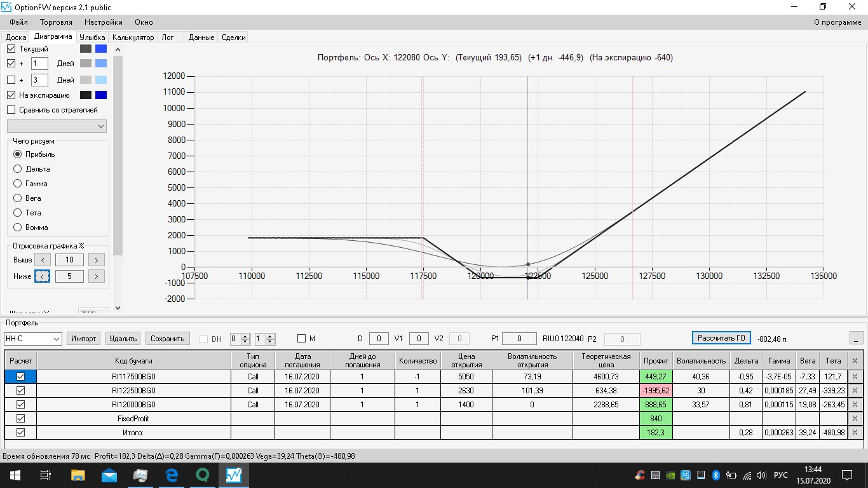Open the HH-C portfolio dropdown
This screenshot has height=488, width=868.
(32, 339)
